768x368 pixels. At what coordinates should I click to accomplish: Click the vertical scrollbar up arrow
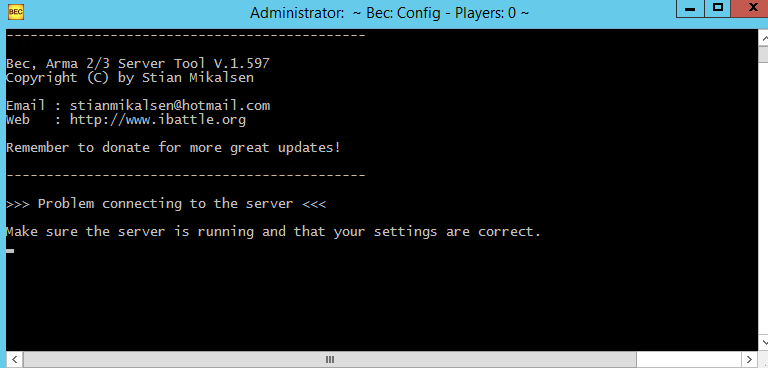[763, 38]
